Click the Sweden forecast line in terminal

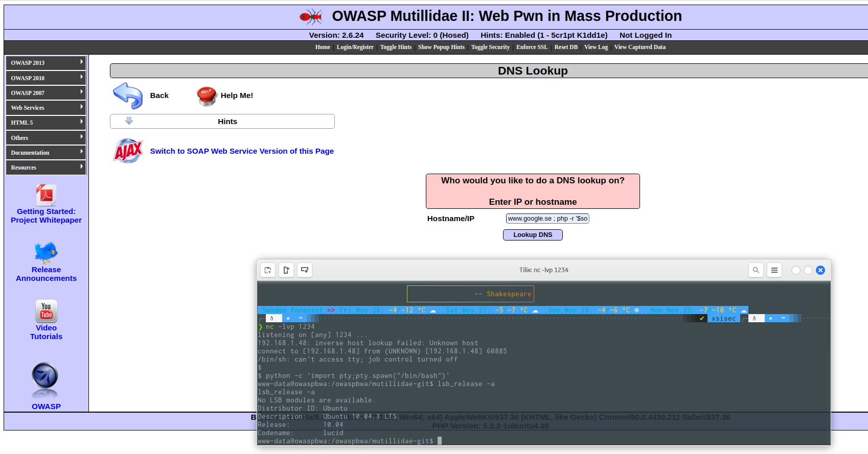point(503,310)
